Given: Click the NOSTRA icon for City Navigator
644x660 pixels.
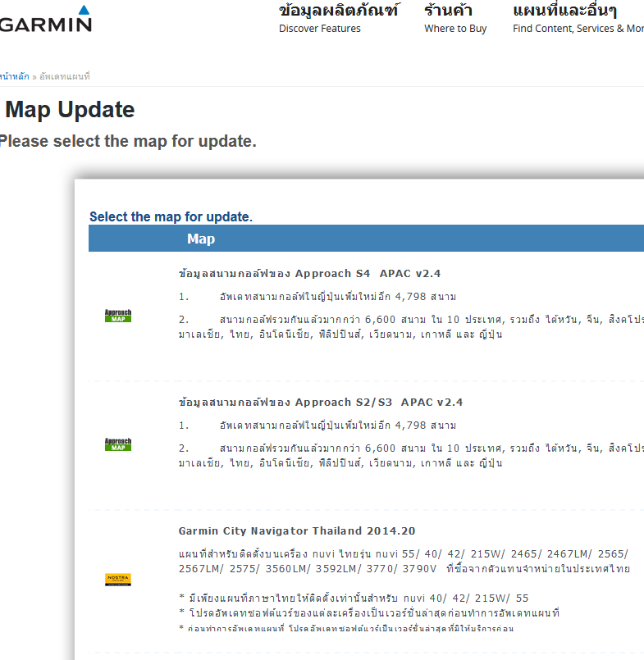Looking at the screenshot, I should [118, 580].
